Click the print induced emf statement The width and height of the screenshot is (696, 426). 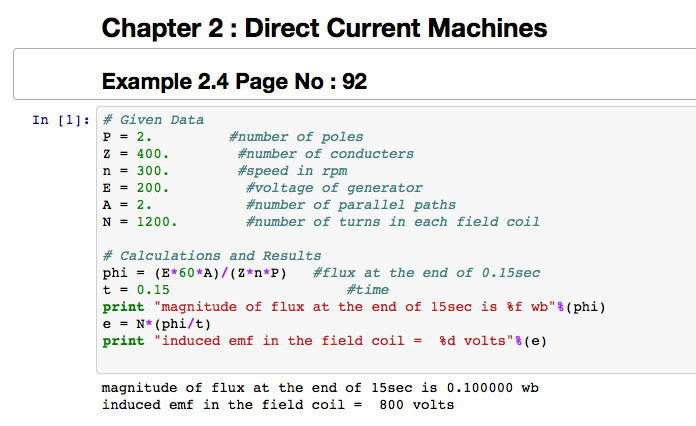click(x=325, y=341)
